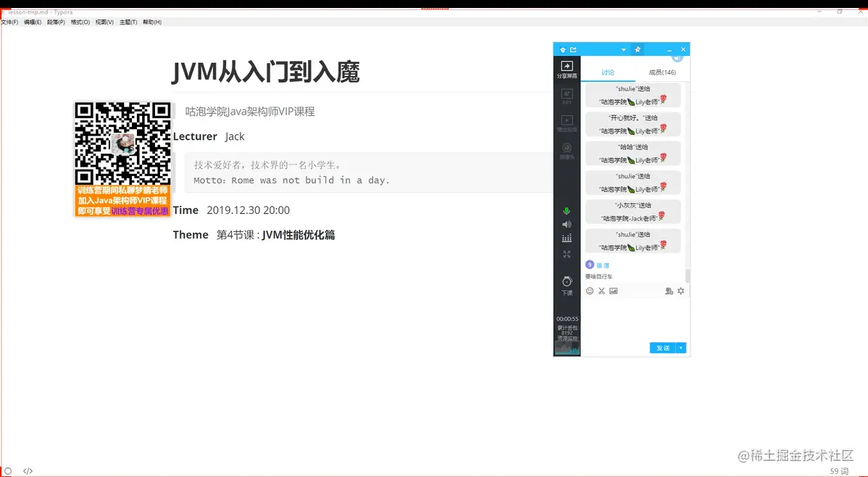
Task: Select the 分享屏幕 screen share tool
Action: (567, 69)
